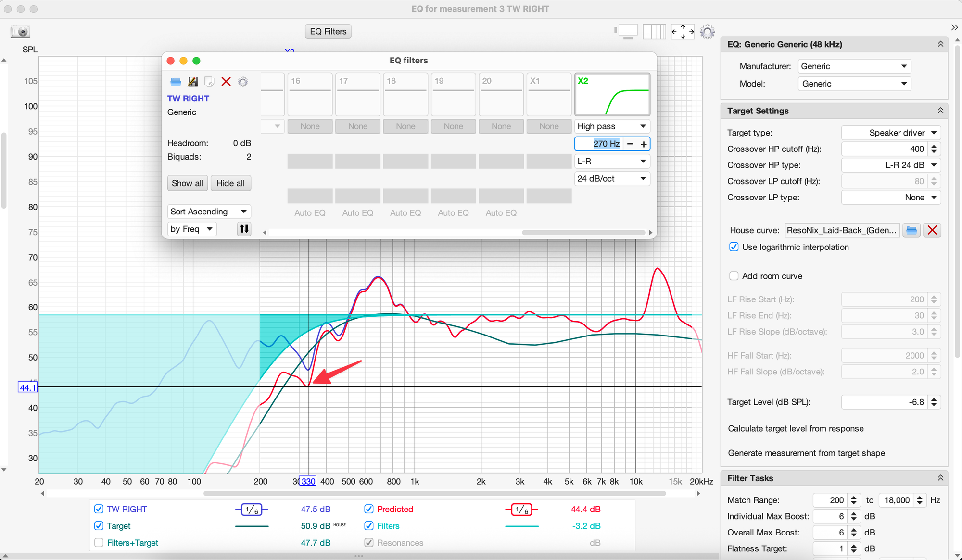
Task: Toggle the Predicted trace checkbox
Action: pos(369,509)
